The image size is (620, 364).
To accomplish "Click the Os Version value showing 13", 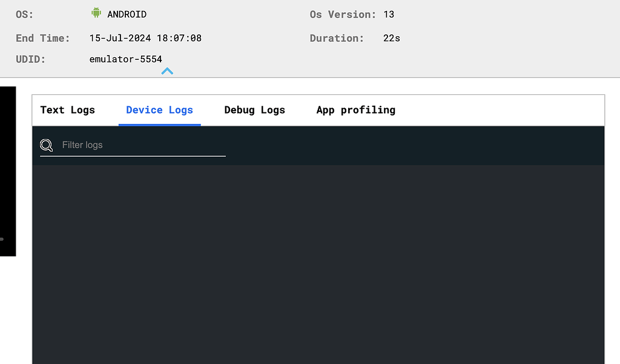I will (x=389, y=14).
